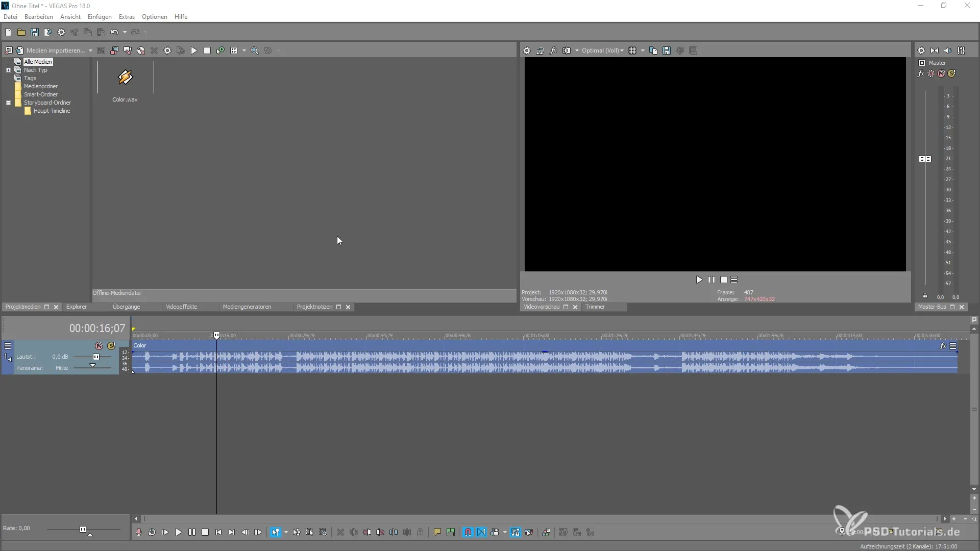Open Master bus audio properties gear
Viewport: 980px width, 551px height.
point(921,51)
